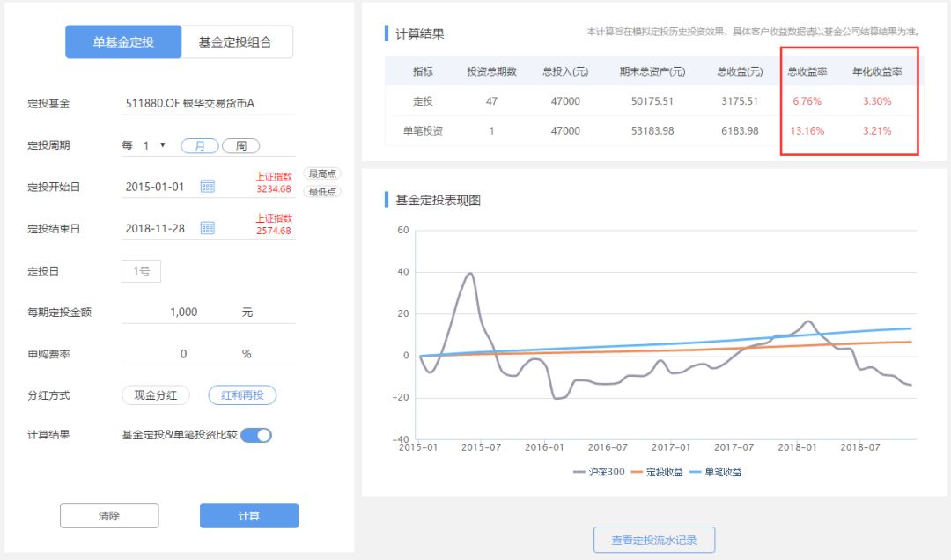The width and height of the screenshot is (951, 560).
Task: Choose 红利再投 dividend method
Action: [x=242, y=395]
